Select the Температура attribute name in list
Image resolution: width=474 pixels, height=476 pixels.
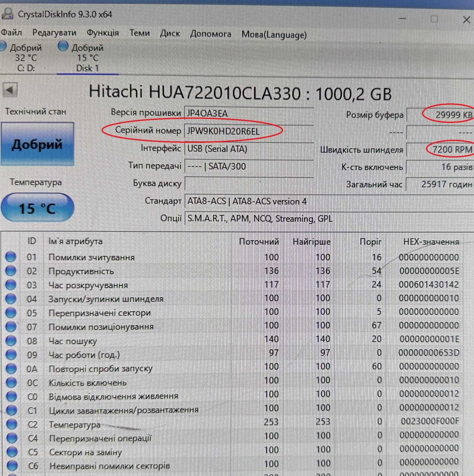(x=75, y=424)
